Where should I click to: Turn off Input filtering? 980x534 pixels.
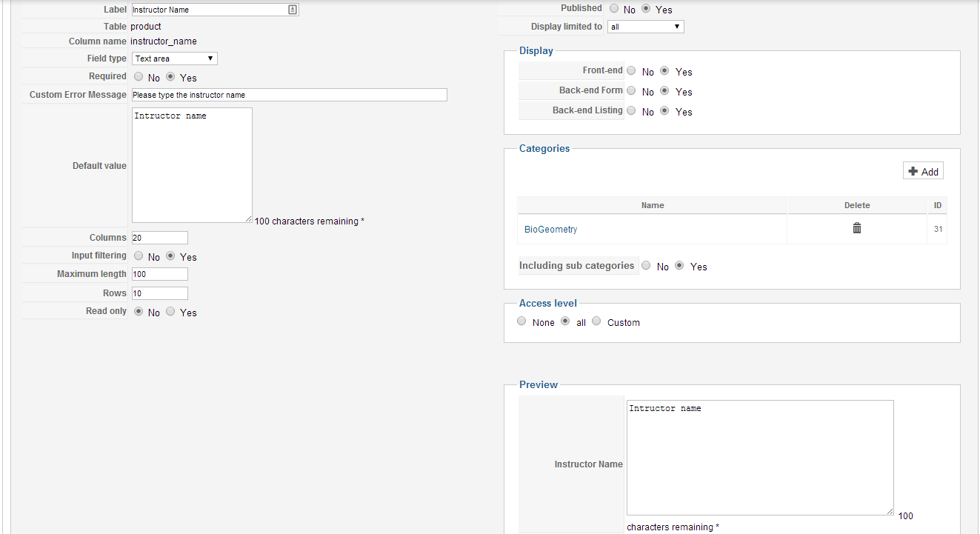click(139, 256)
